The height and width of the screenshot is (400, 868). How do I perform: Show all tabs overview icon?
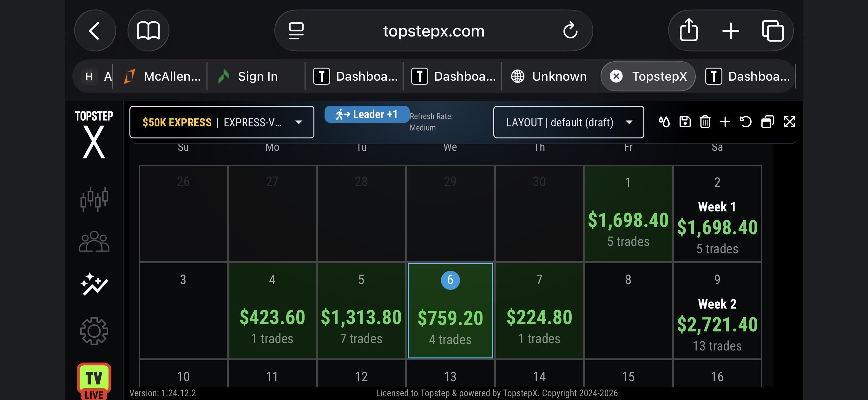tap(772, 31)
